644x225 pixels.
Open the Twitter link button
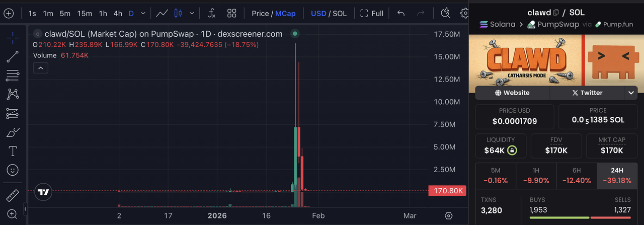pos(587,93)
